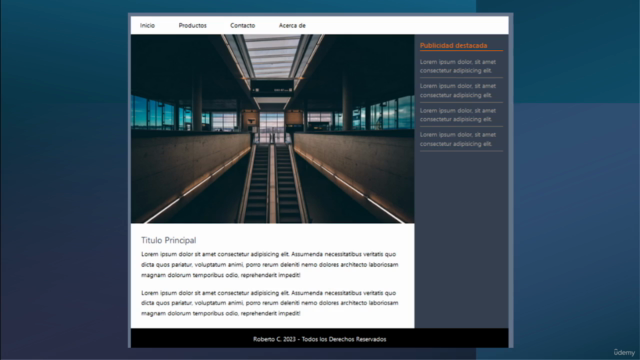
Task: Click the Titulo Principal heading
Action: tap(169, 240)
